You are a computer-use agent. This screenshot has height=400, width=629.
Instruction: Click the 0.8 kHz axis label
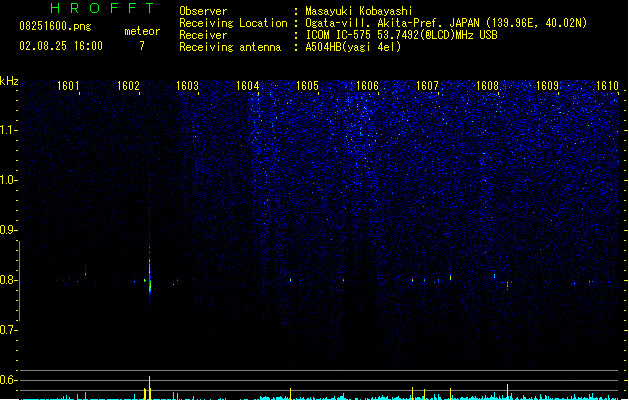9,280
